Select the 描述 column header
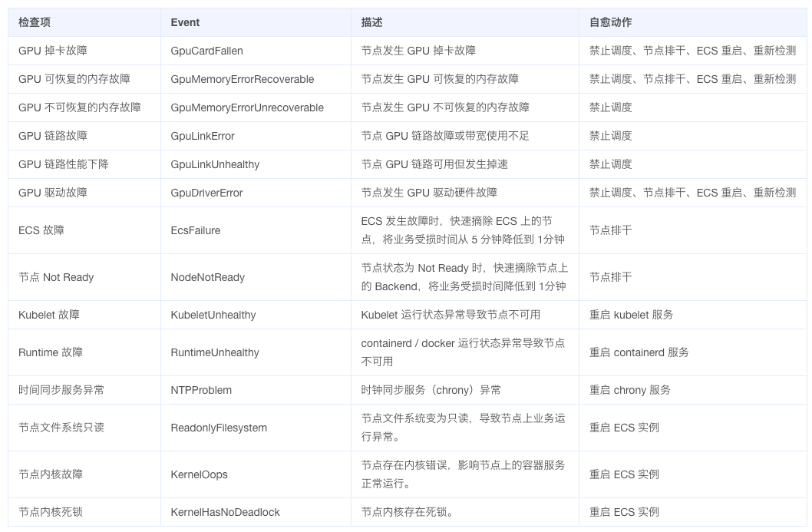 [x=371, y=22]
